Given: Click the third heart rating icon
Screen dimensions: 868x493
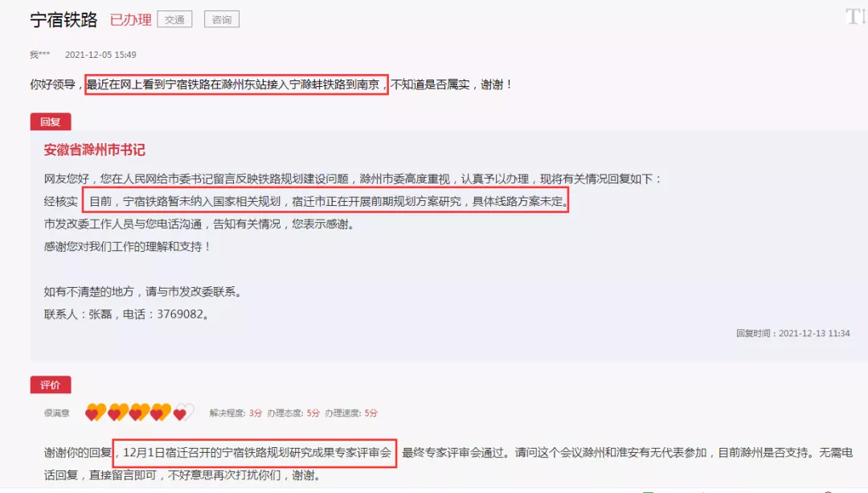Looking at the screenshot, I should [139, 413].
